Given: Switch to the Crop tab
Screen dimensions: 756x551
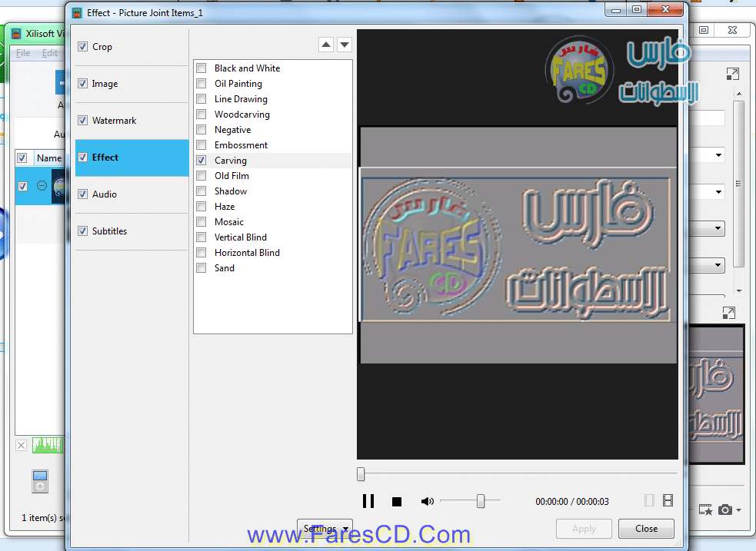Looking at the screenshot, I should coord(132,47).
